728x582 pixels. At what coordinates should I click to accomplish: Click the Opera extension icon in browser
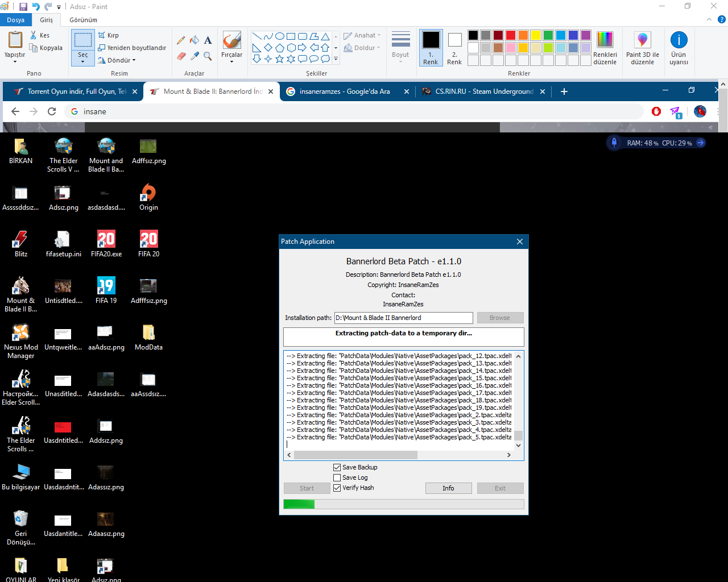pos(656,111)
